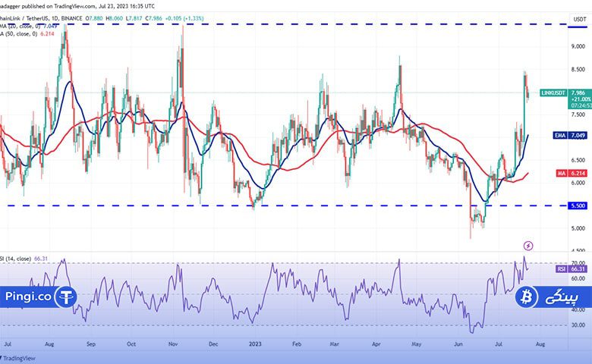Click the RSI 66.31 axis label
This screenshot has height=364, width=592.
[x=572, y=268]
